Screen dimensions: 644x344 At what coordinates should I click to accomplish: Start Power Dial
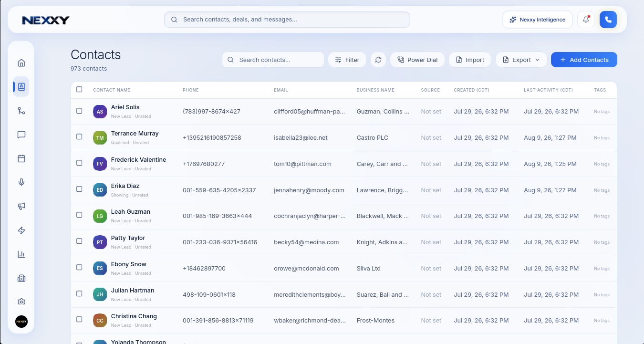click(417, 60)
